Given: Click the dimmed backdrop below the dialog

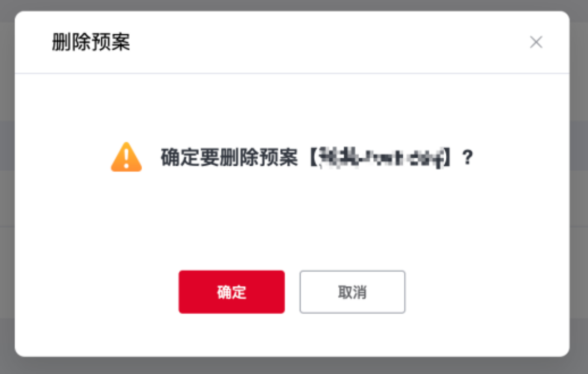Looking at the screenshot, I should pos(294,366).
